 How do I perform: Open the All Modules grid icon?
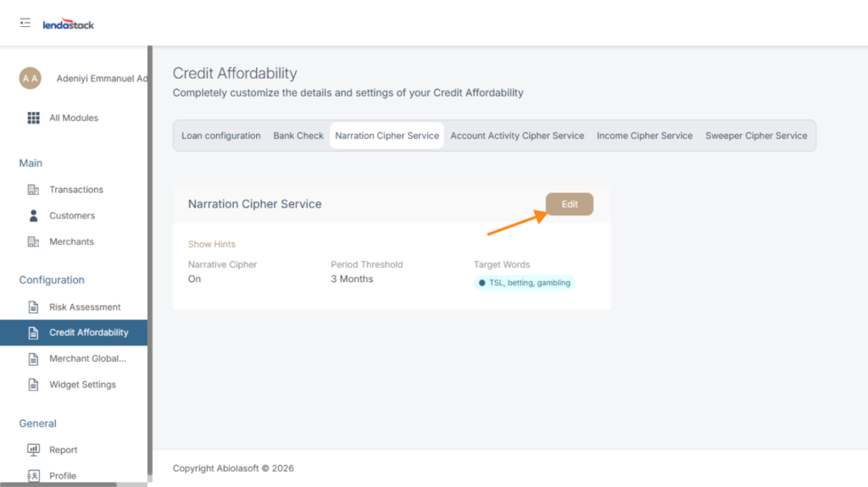pos(34,118)
